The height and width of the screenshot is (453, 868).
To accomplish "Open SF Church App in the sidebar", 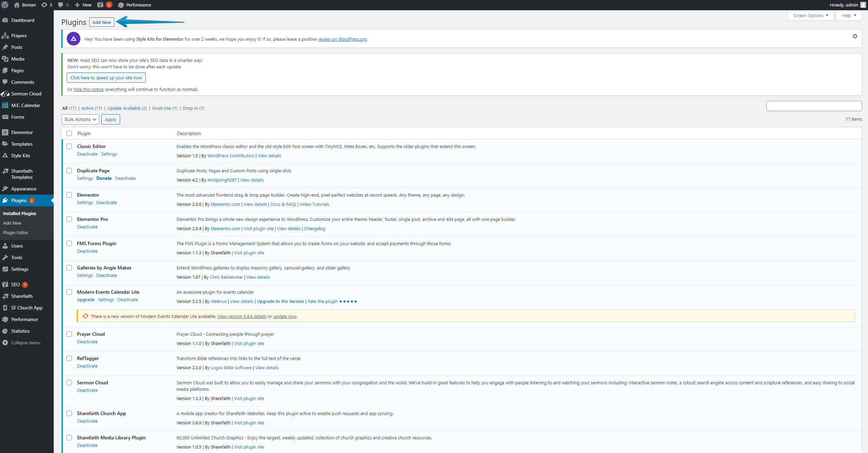I will coord(27,308).
